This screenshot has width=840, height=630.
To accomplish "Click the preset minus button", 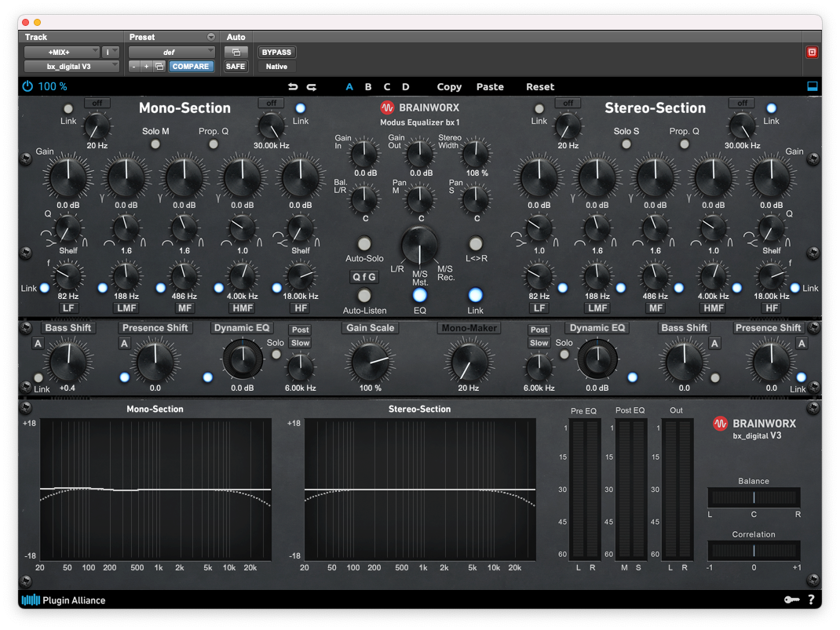I will [134, 67].
